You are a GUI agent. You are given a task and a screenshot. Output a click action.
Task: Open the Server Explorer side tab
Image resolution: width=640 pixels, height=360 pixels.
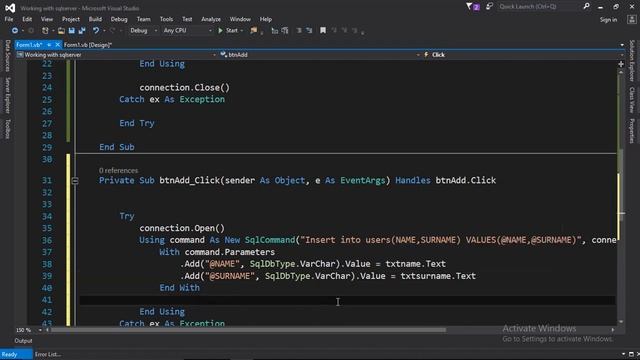[x=7, y=95]
